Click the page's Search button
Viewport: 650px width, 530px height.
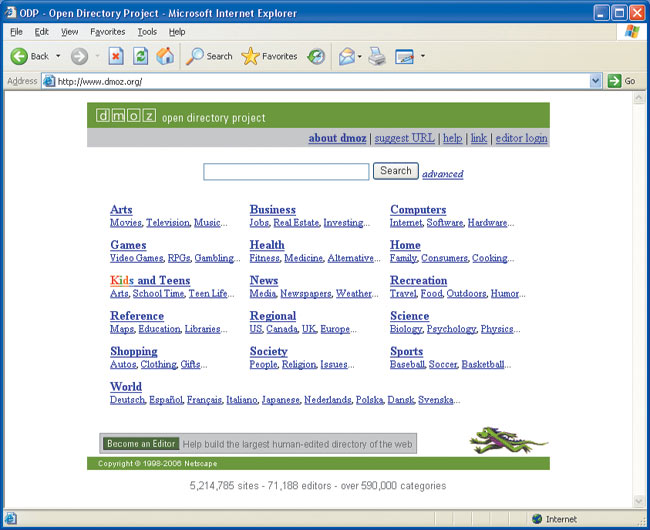tap(396, 171)
